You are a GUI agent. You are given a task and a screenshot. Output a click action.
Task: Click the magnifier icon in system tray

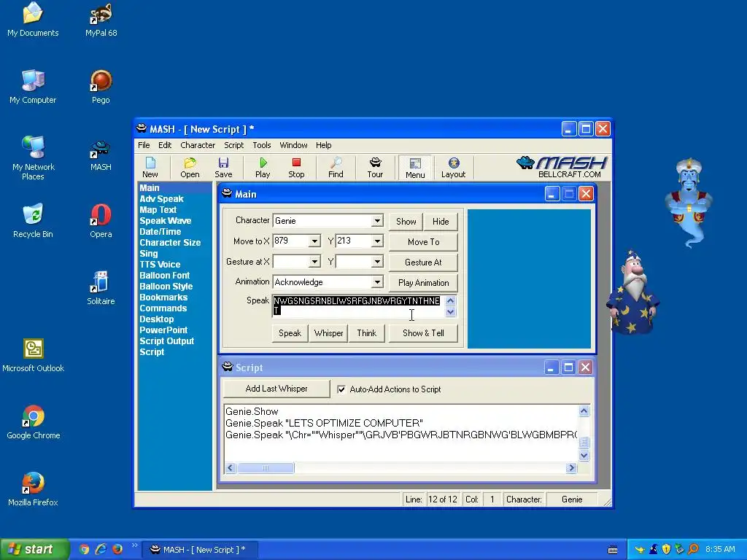pyautogui.click(x=693, y=550)
